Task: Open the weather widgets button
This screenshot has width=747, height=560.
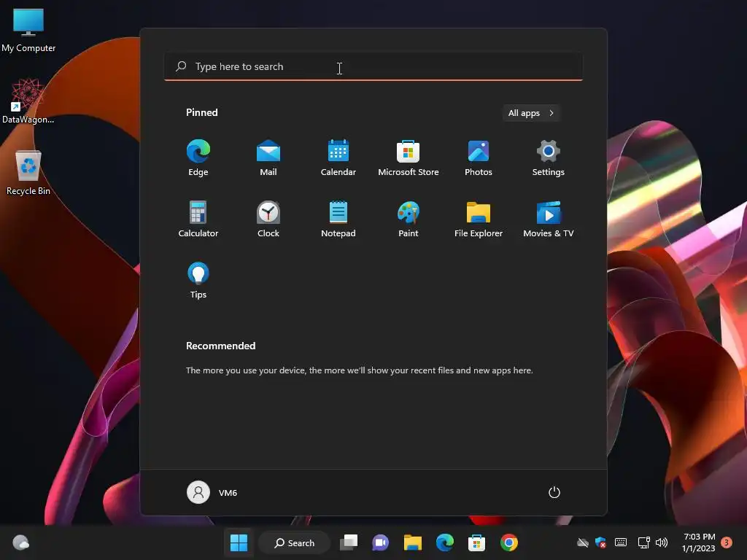Action: 21,542
